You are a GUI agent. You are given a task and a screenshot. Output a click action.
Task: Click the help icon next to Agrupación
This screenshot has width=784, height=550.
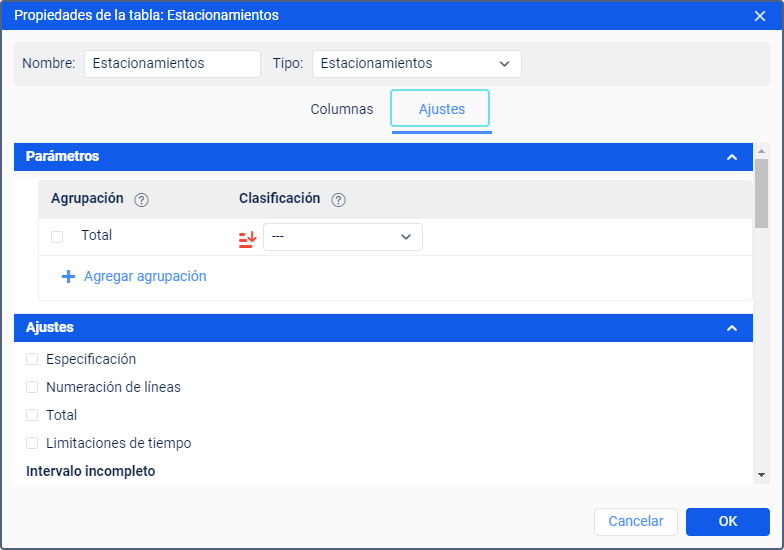[141, 200]
